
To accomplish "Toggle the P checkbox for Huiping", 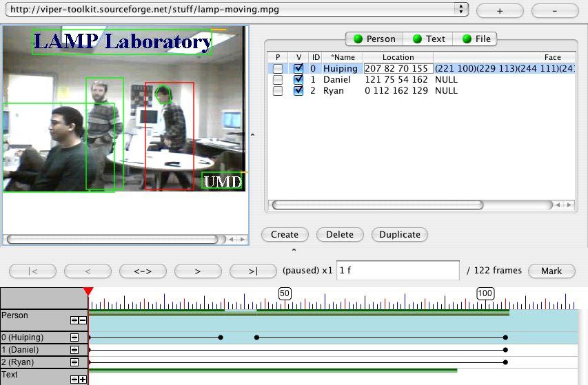I will [278, 69].
